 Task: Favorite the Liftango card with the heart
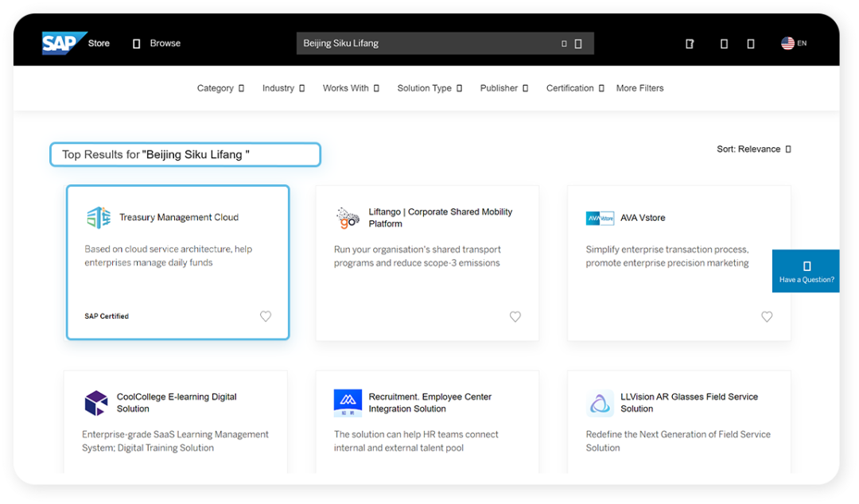(515, 316)
